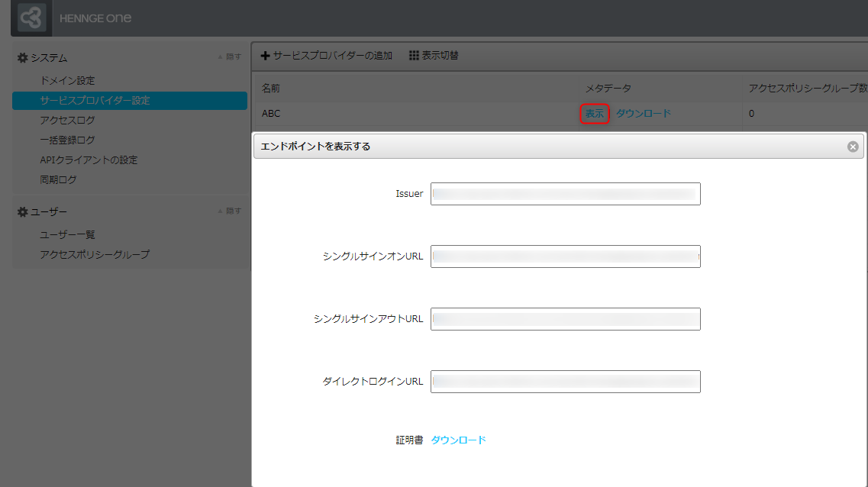The width and height of the screenshot is (868, 487).
Task: Click the ダウンロード metadata link for ABC
Action: tap(644, 114)
